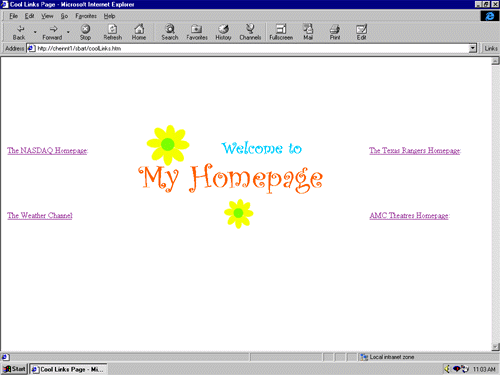This screenshot has width=500, height=375.
Task: Open the AMC Theatres Homepage link
Action: pyautogui.click(x=409, y=216)
